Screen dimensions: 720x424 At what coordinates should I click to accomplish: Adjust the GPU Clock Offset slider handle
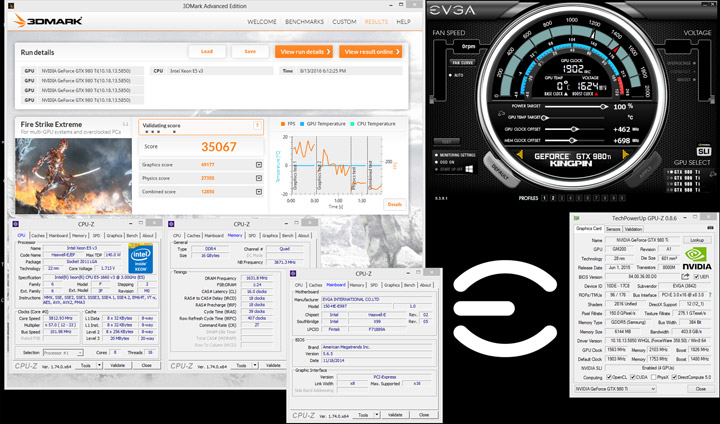[x=574, y=129]
